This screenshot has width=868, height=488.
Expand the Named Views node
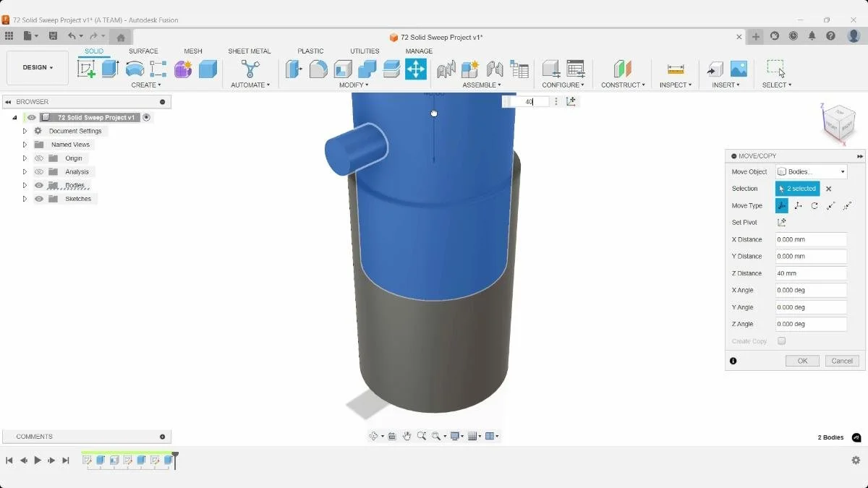[25, 145]
